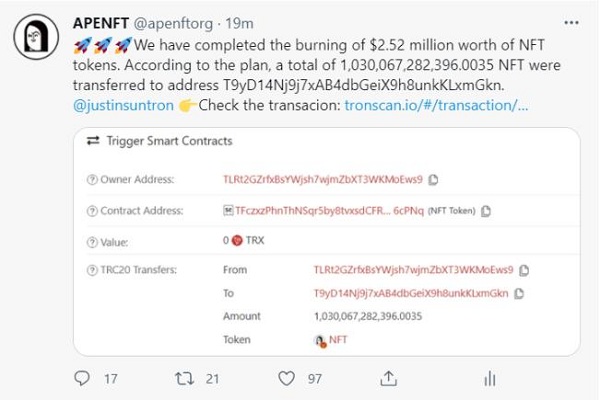This screenshot has height=400, width=600.
Task: Click the Owner Address help icon
Action: (x=92, y=180)
